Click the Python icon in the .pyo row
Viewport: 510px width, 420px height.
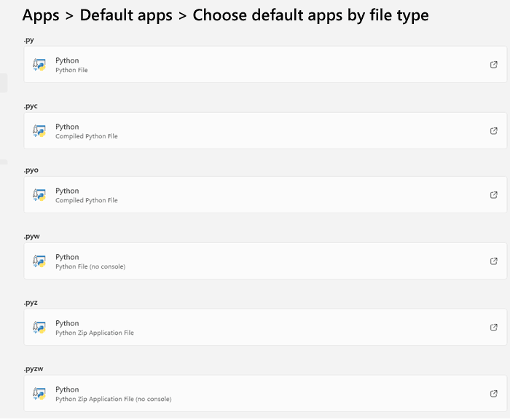39,195
